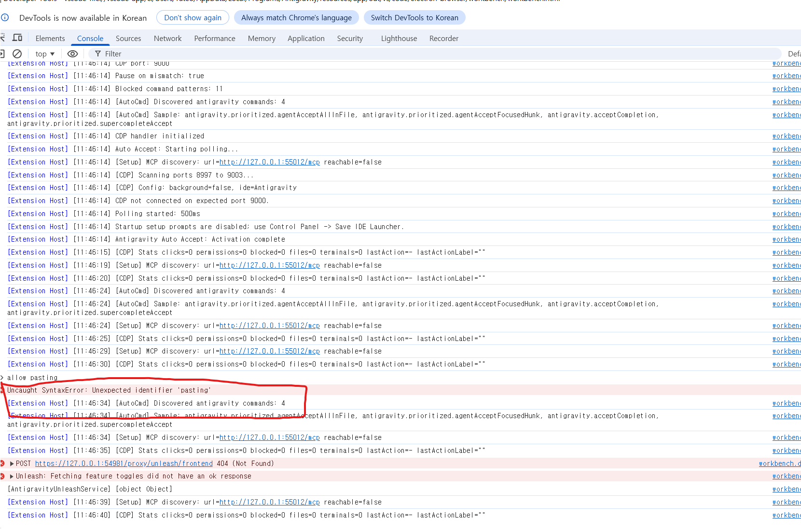This screenshot has width=801, height=532.
Task: Switch to the Memory tab
Action: pos(262,38)
